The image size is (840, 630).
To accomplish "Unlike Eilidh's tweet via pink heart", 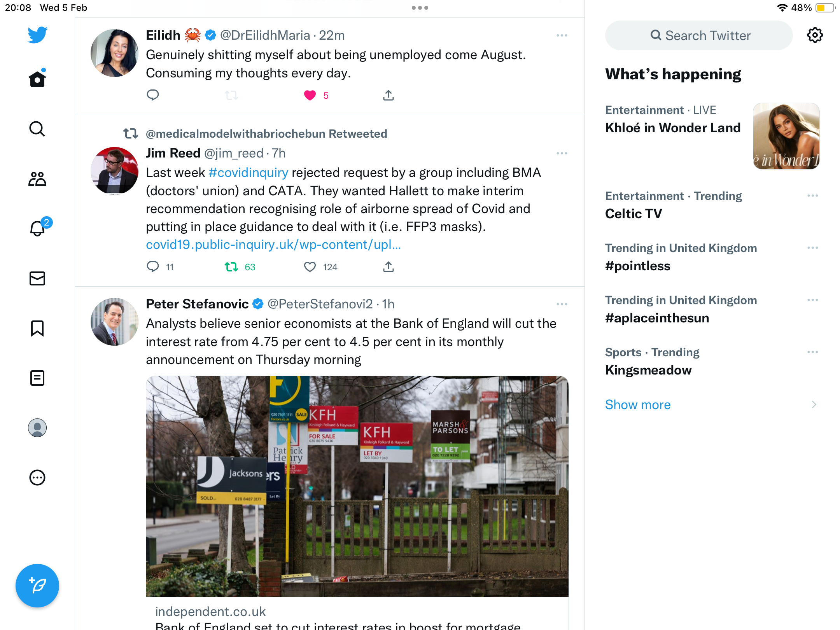I will (310, 95).
